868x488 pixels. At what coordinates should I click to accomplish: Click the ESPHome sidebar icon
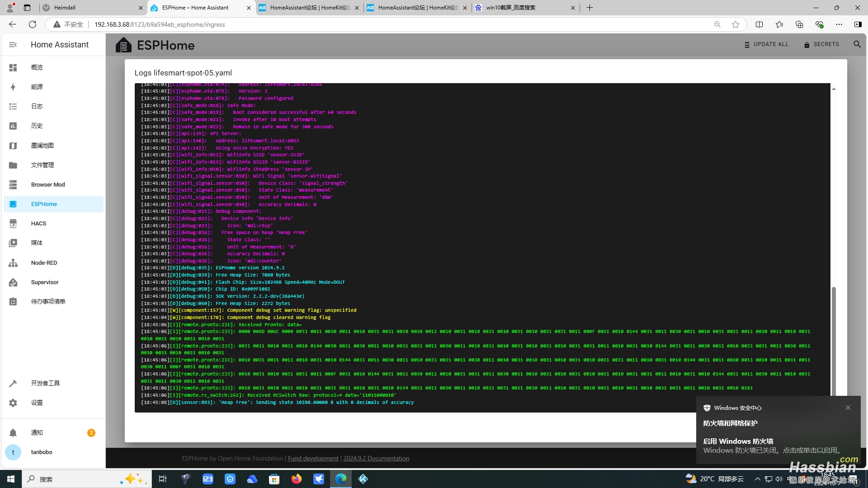[x=13, y=204]
